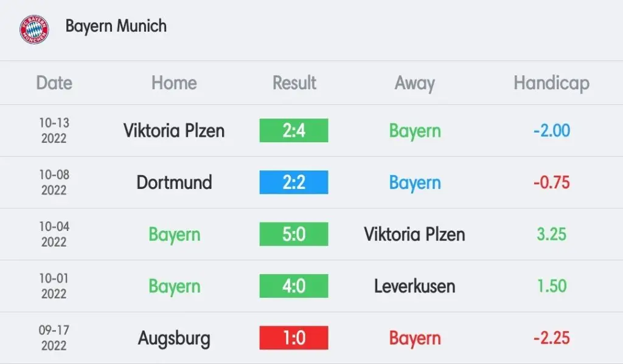Select the Away column header
Screen dimensions: 623x364
coord(414,84)
